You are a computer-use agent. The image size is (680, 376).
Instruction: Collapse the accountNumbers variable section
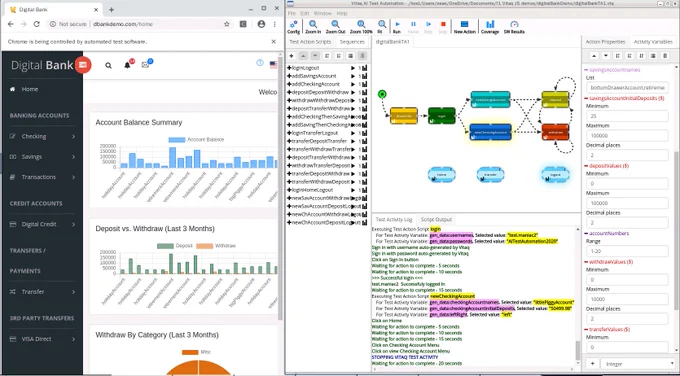point(586,233)
